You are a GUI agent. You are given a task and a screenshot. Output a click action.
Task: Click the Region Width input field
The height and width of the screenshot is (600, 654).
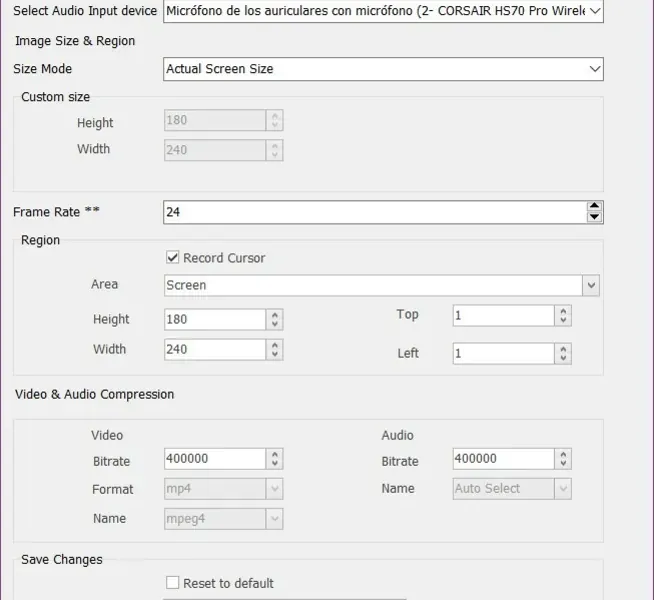click(214, 350)
